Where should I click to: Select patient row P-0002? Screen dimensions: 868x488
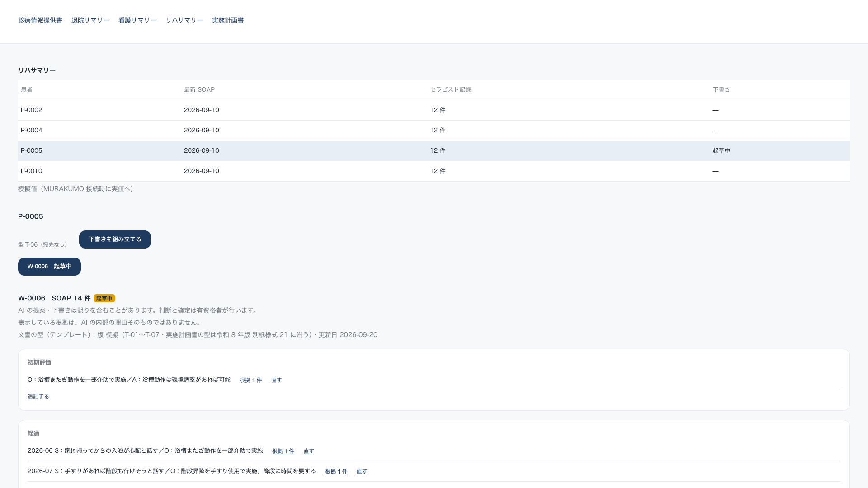point(434,110)
